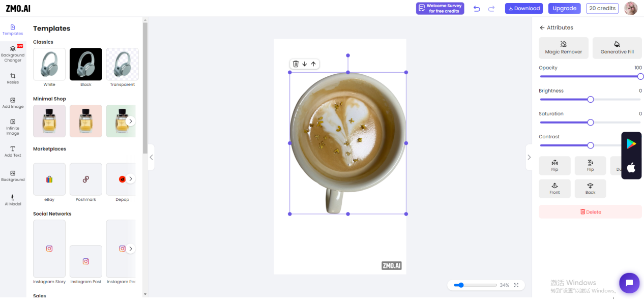Switch to the Add Text panel

click(x=13, y=152)
